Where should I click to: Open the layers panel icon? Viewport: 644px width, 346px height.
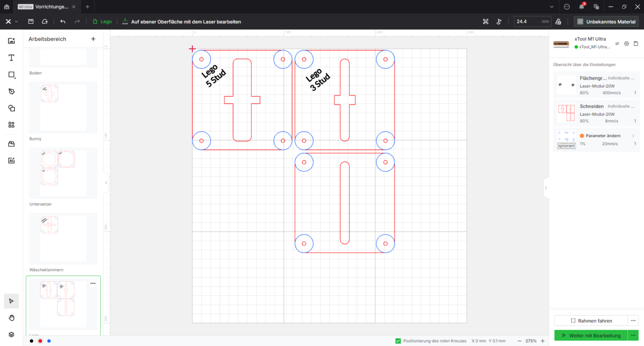[11, 335]
